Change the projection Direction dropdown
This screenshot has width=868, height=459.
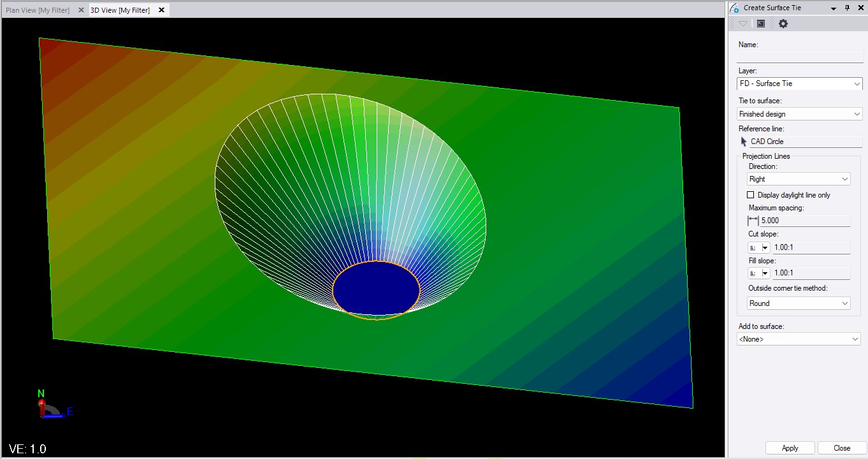(x=799, y=179)
